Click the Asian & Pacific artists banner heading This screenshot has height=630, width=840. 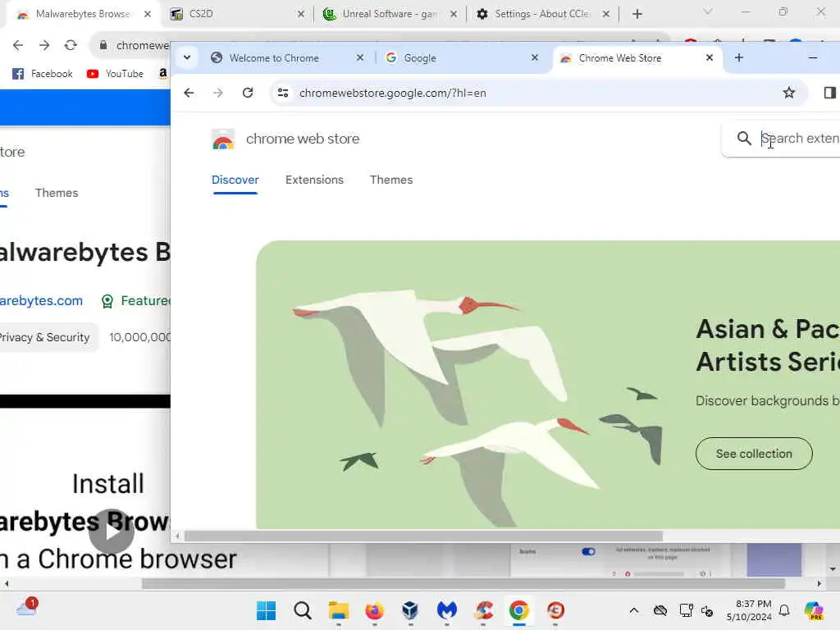(x=768, y=345)
